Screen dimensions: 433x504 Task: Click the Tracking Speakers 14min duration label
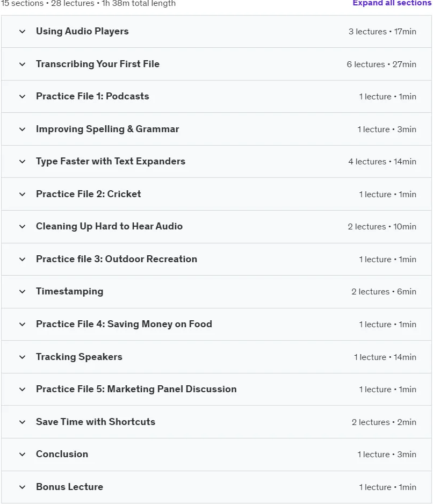(405, 357)
